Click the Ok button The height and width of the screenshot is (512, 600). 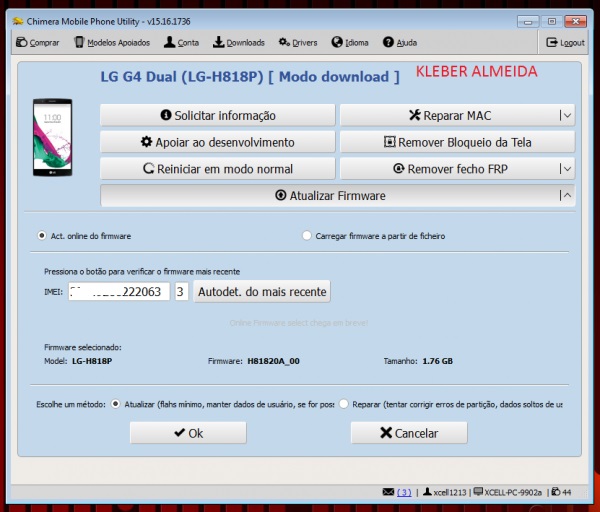click(x=188, y=433)
